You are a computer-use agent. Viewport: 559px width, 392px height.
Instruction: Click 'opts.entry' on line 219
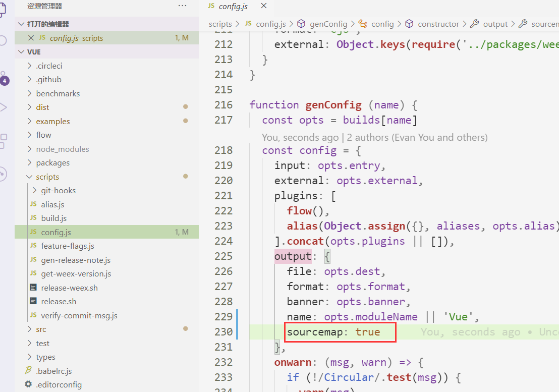point(349,165)
